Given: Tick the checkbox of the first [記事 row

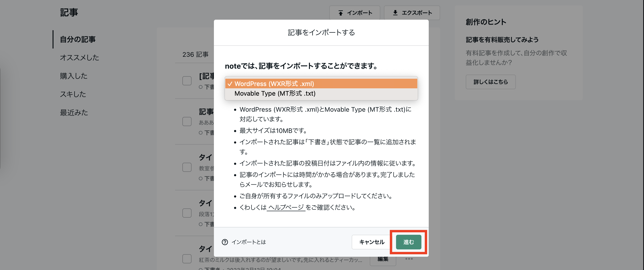Looking at the screenshot, I should click(x=187, y=81).
